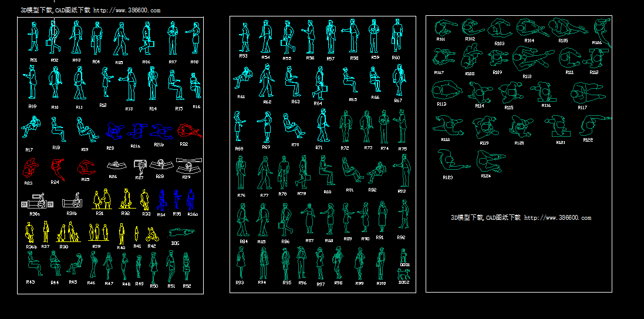Viewport: 644px width, 319px height.
Task: Click the R19 label text
Action: point(85,149)
